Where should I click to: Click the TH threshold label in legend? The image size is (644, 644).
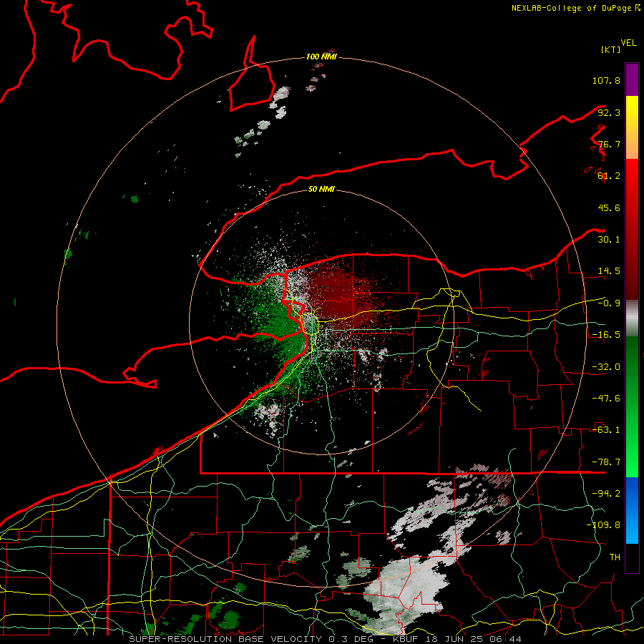coord(615,557)
